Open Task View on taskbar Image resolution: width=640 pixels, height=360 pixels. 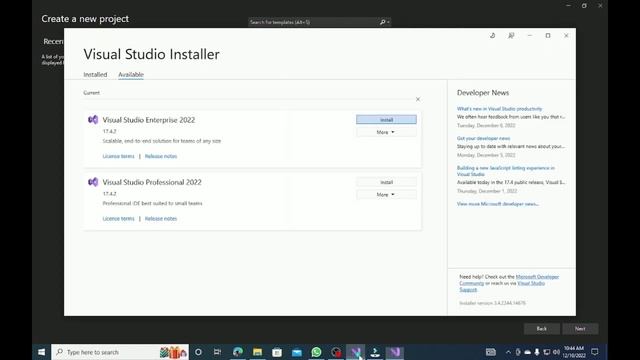click(217, 352)
